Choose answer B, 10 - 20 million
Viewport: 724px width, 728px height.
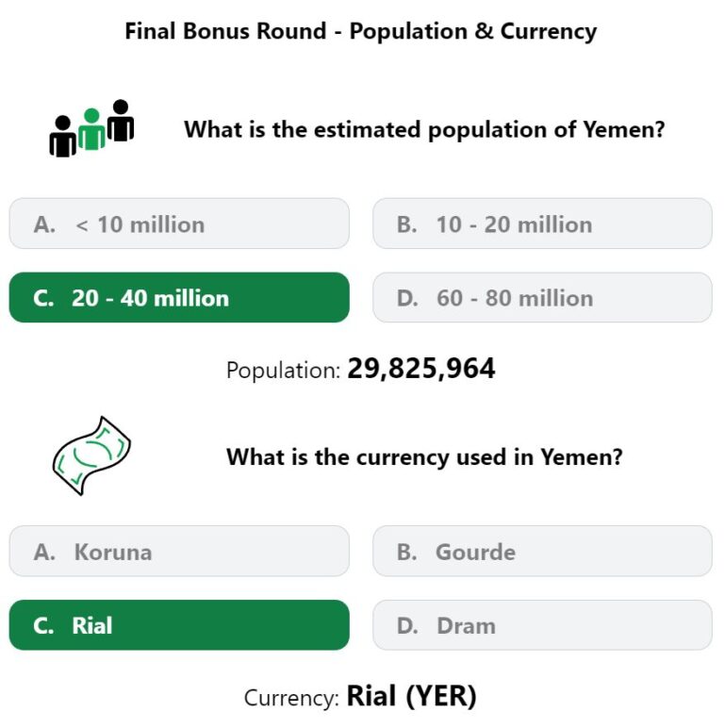pos(542,223)
